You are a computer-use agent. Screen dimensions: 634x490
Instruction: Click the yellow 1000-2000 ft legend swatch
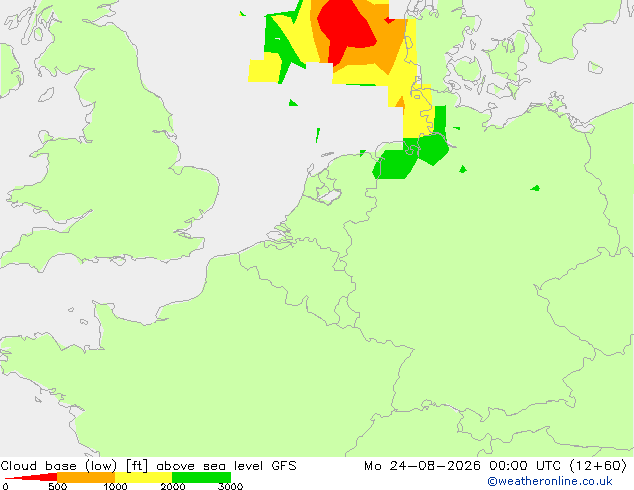coord(144,477)
